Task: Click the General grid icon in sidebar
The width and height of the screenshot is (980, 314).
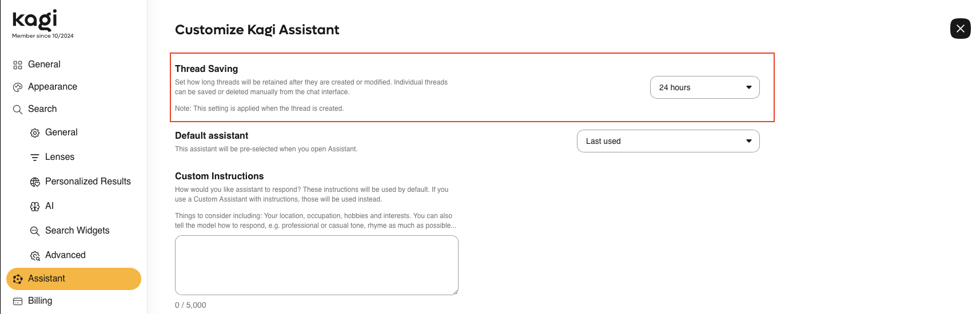Action: [18, 65]
